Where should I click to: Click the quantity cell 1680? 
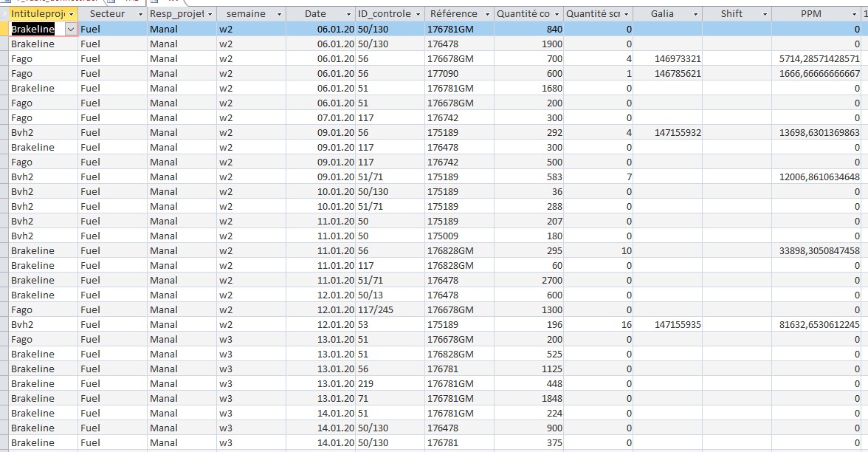pos(528,88)
